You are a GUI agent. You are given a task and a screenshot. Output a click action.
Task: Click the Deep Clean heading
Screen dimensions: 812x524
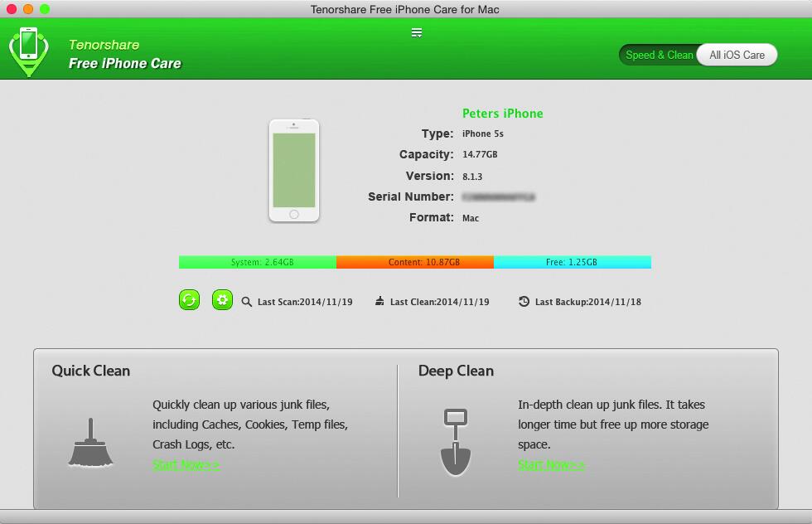pyautogui.click(x=456, y=371)
